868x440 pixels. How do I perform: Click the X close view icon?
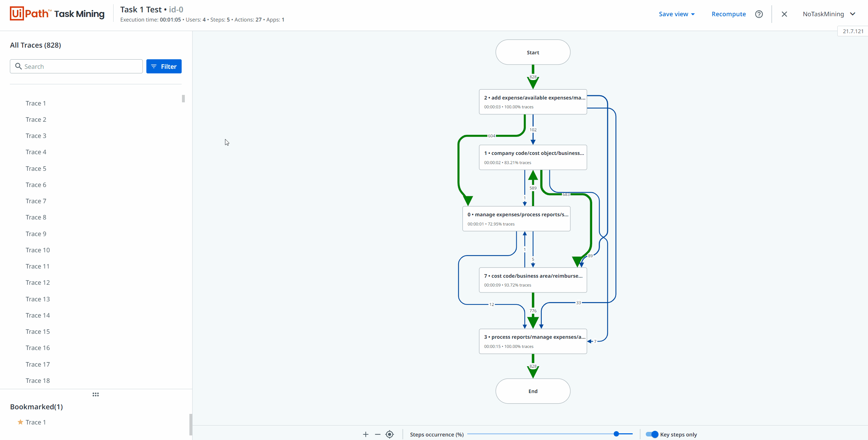pyautogui.click(x=784, y=14)
